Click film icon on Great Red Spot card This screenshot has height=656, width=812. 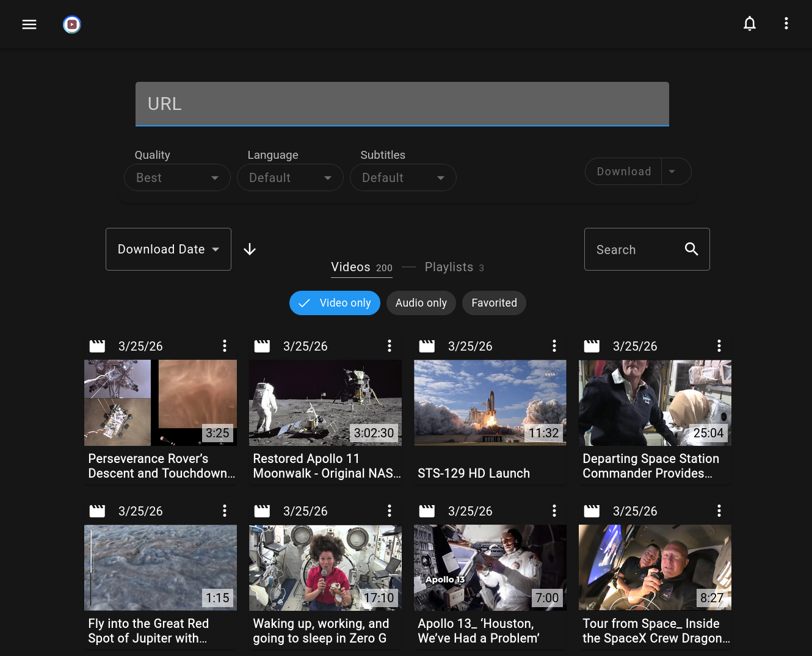(x=97, y=511)
